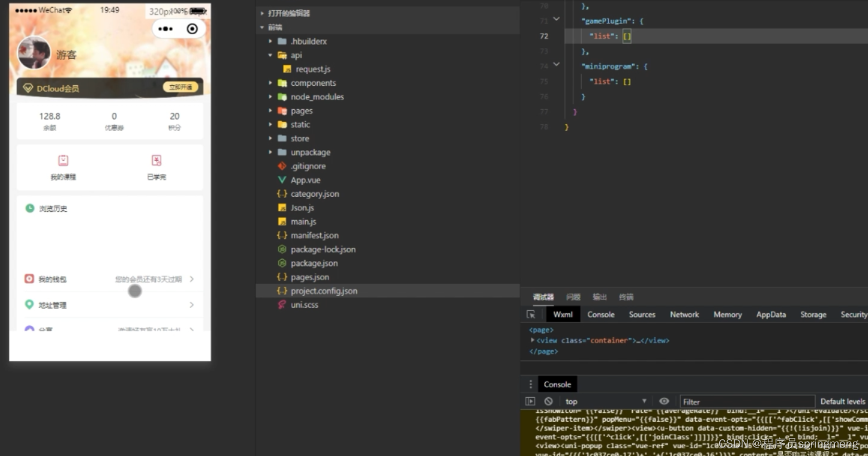Select the Wxml devtools tab
This screenshot has width=868, height=456.
click(x=563, y=314)
